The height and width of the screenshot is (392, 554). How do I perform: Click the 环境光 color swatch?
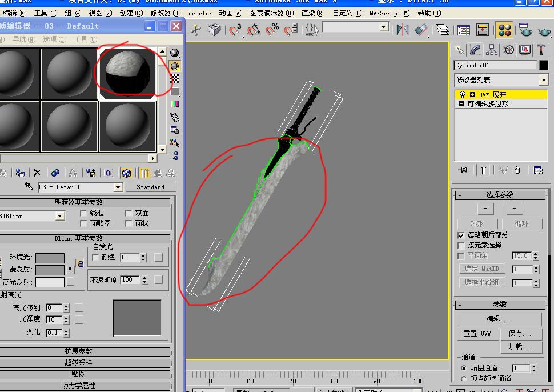[x=50, y=258]
